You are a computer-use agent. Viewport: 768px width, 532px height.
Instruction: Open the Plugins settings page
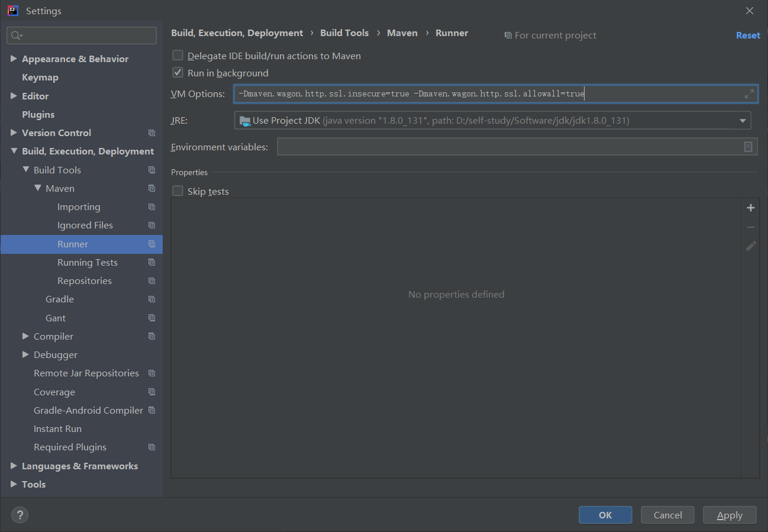pyautogui.click(x=38, y=114)
